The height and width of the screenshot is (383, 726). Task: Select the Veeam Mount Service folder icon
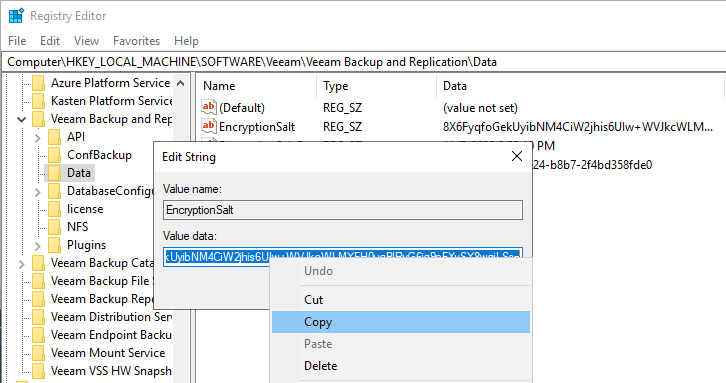(x=38, y=353)
